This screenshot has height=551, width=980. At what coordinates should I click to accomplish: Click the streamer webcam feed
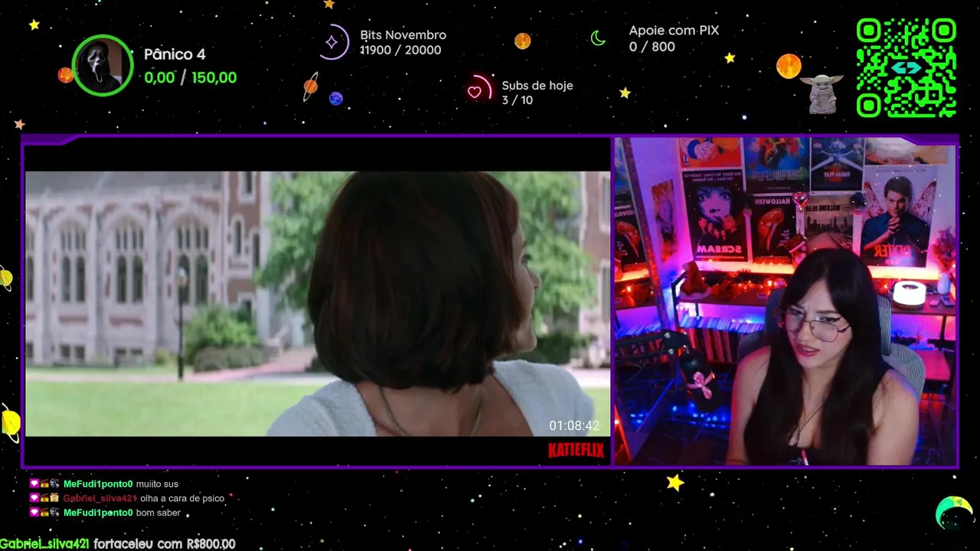tap(786, 302)
